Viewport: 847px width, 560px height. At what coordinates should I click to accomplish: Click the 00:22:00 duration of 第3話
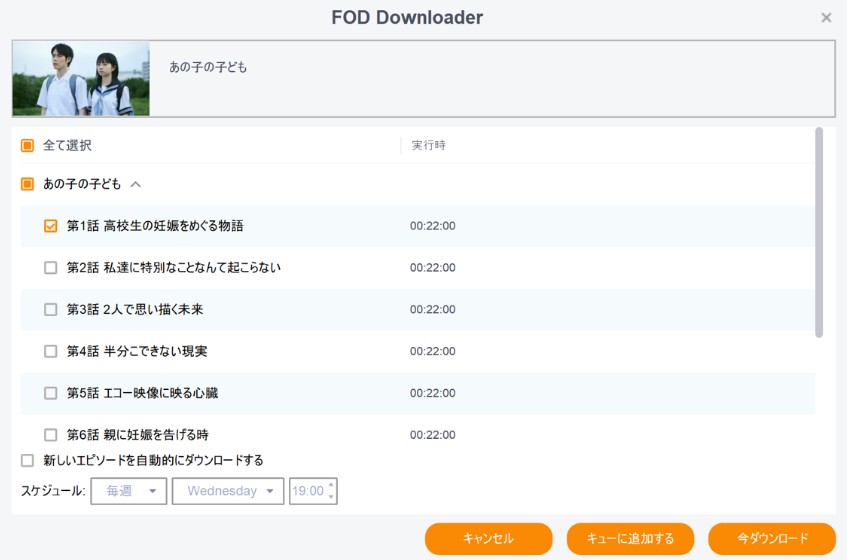433,309
